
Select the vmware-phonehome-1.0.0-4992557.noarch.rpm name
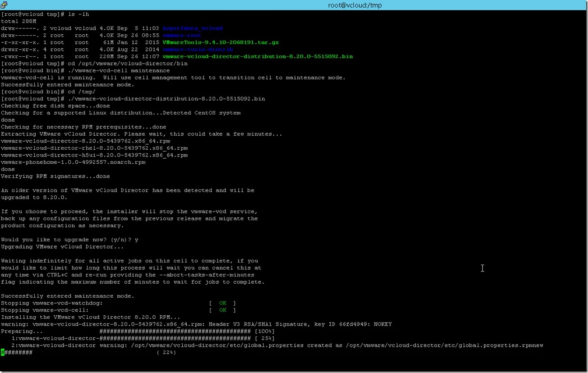coord(73,162)
